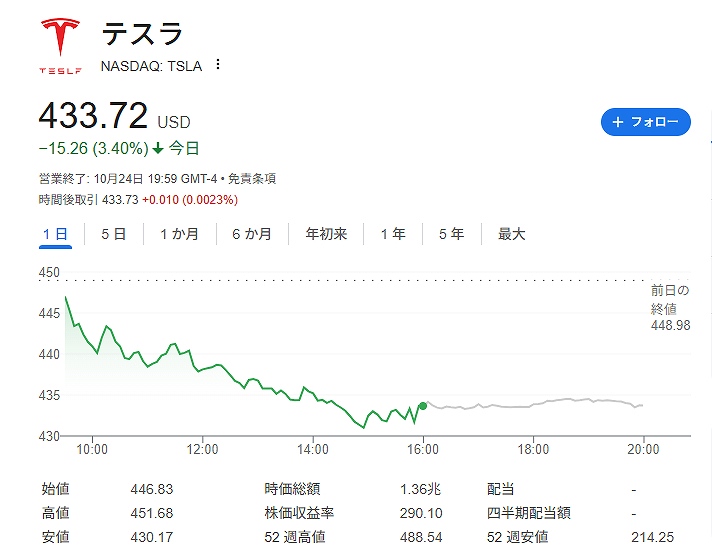The image size is (712, 560).
Task: Click the 433.72 stock price
Action: point(93,116)
